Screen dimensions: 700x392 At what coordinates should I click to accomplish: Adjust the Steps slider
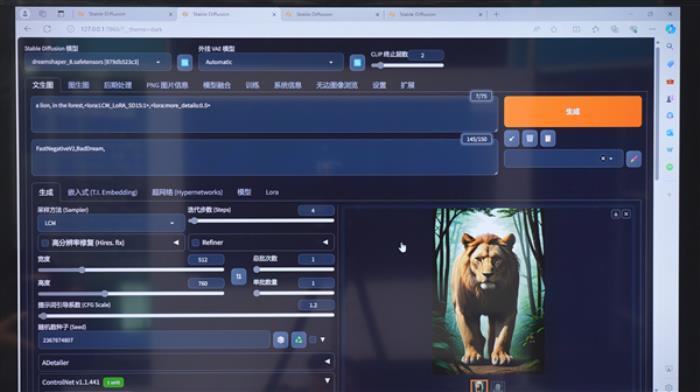[261, 221]
